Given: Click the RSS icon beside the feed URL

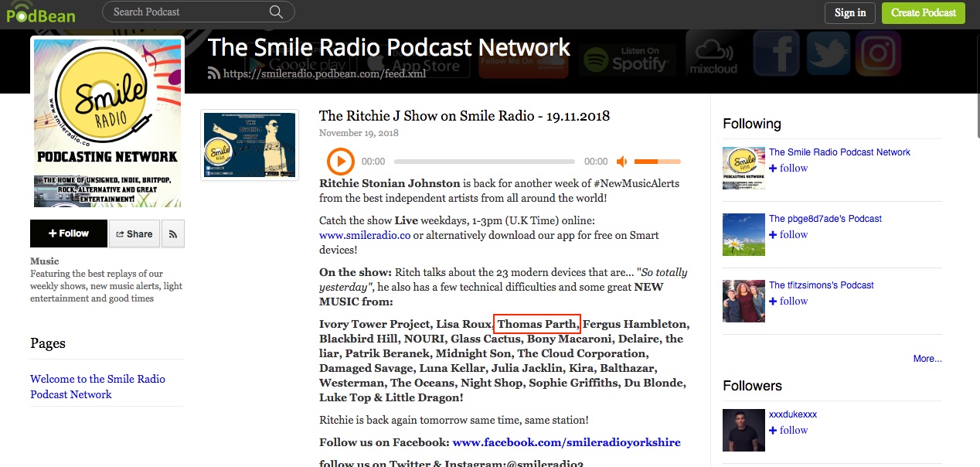Looking at the screenshot, I should tap(214, 73).
